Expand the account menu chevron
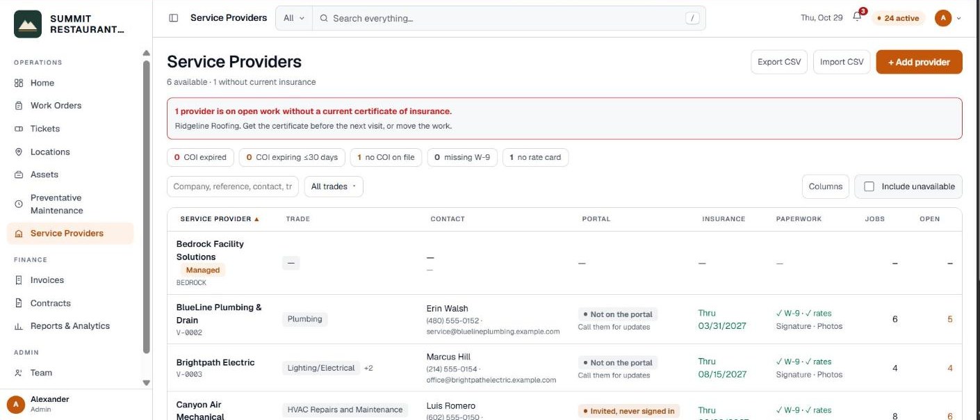Image resolution: width=980 pixels, height=420 pixels. 959,19
